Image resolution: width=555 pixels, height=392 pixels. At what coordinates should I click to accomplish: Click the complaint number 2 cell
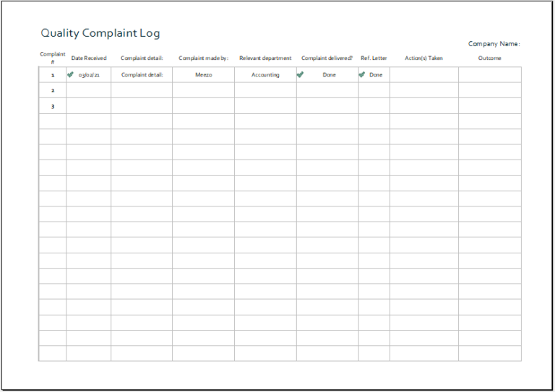53,90
